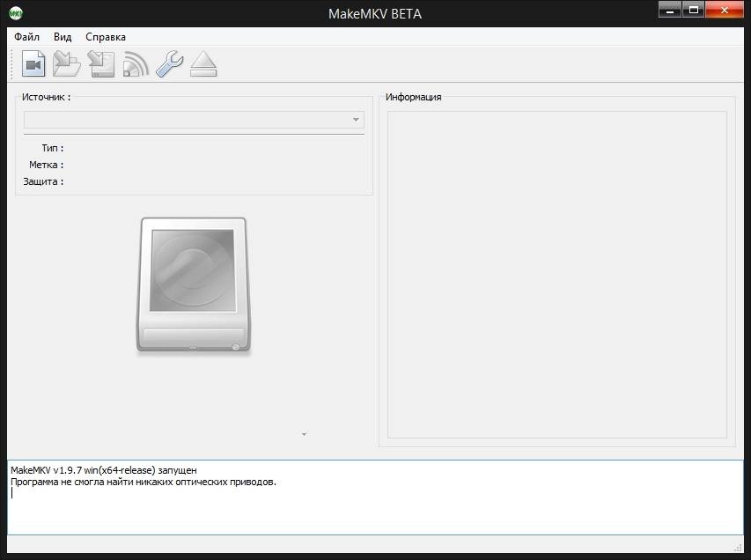751x560 pixels.
Task: Minimize the MakeMKV BETA window
Action: point(670,10)
